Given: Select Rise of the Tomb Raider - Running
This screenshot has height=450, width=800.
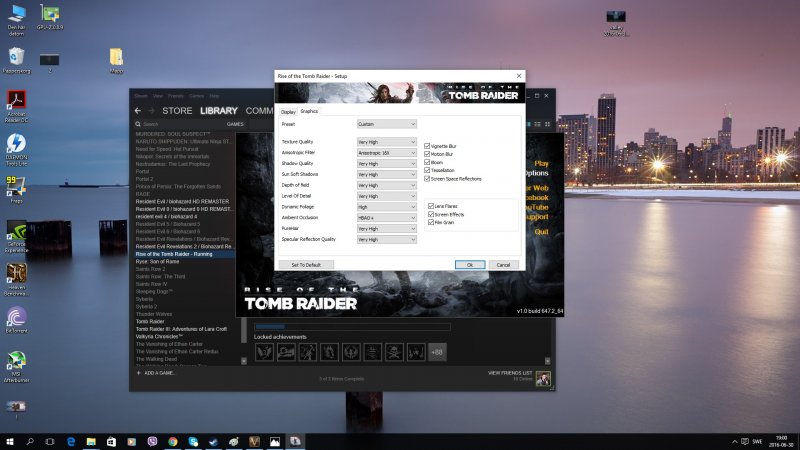Looking at the screenshot, I should pos(185,254).
